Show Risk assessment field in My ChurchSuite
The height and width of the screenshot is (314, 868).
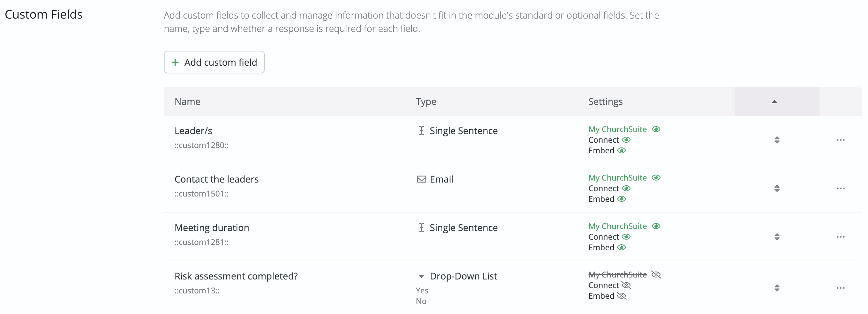click(x=656, y=275)
